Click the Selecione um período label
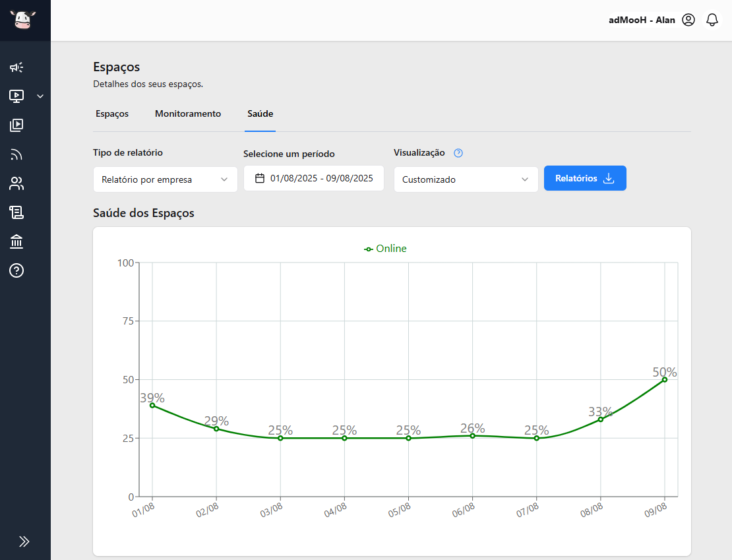The height and width of the screenshot is (560, 732). (289, 154)
